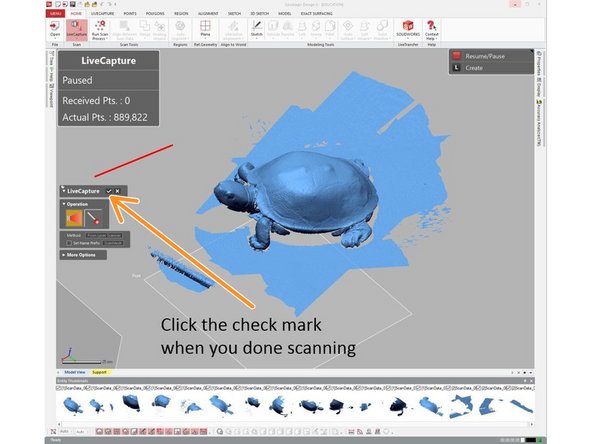Click thumbnail scrollbar right arrow
This screenshot has height=444, width=592.
pyautogui.click(x=532, y=424)
